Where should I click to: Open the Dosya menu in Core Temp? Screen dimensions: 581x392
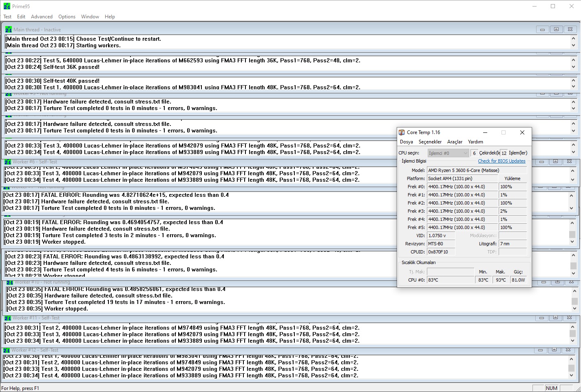(x=406, y=142)
